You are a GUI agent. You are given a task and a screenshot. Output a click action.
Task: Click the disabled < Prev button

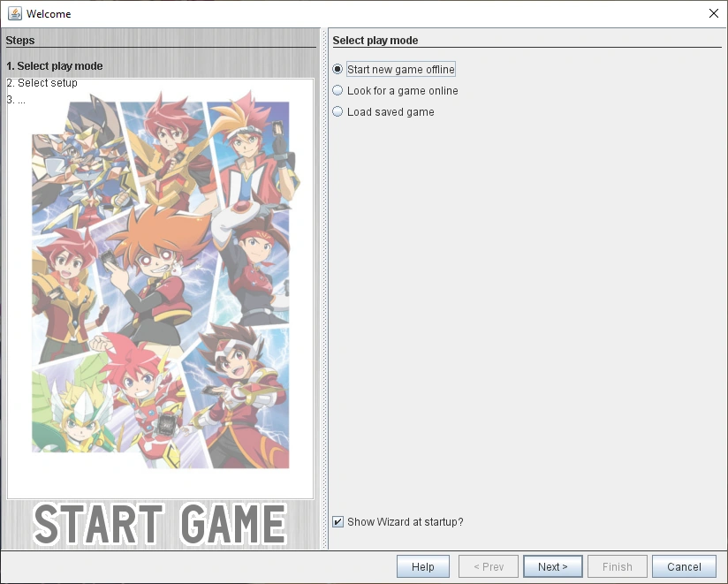point(489,566)
